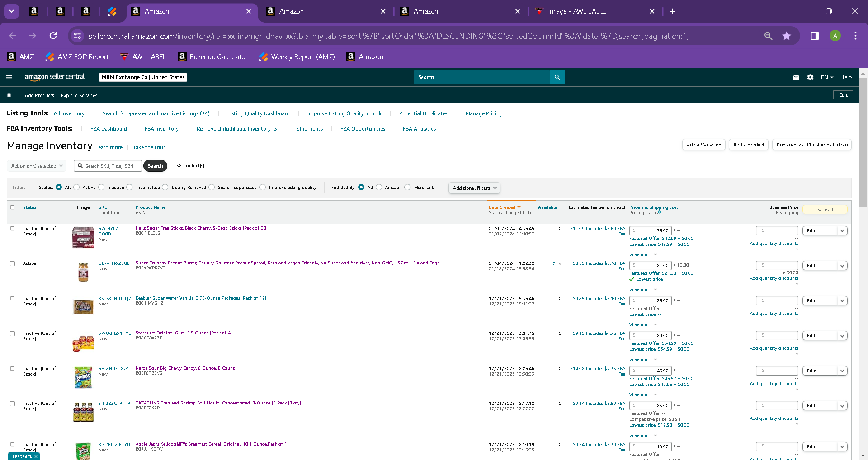Screen dimensions: 868x460
Task: Expand Edit dropdown arrow for Peanut Butter row
Action: pyautogui.click(x=842, y=266)
